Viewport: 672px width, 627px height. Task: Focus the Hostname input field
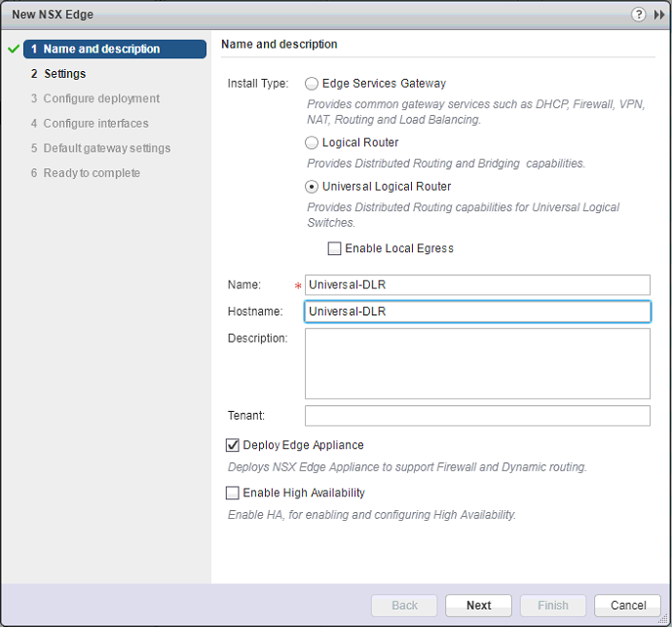pos(477,312)
